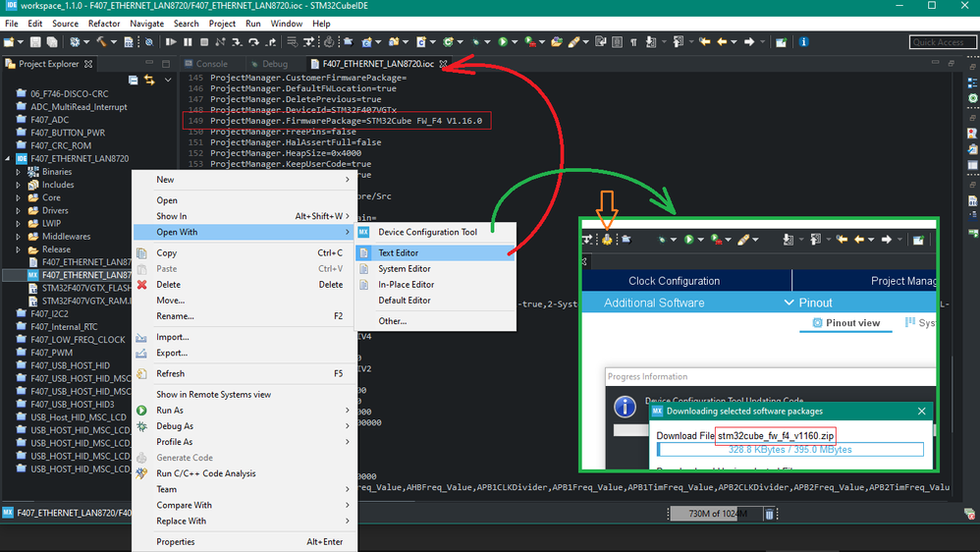The width and height of the screenshot is (980, 552).
Task: Click the Resume debug icon
Action: [171, 42]
